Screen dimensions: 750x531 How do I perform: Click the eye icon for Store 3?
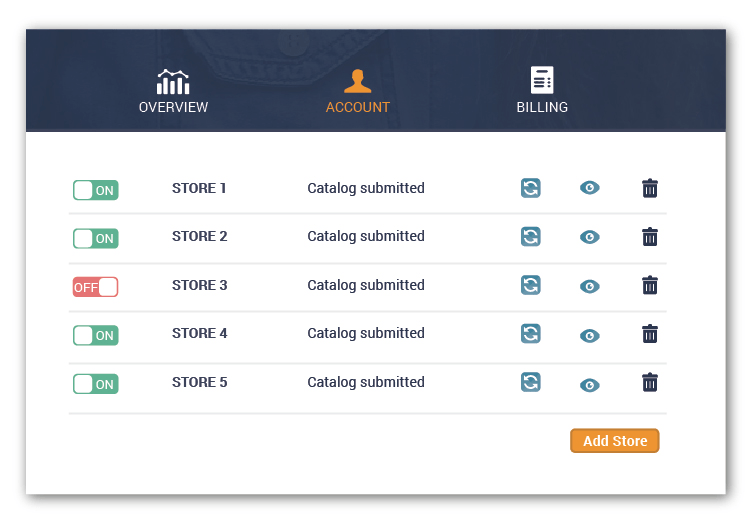tap(590, 286)
